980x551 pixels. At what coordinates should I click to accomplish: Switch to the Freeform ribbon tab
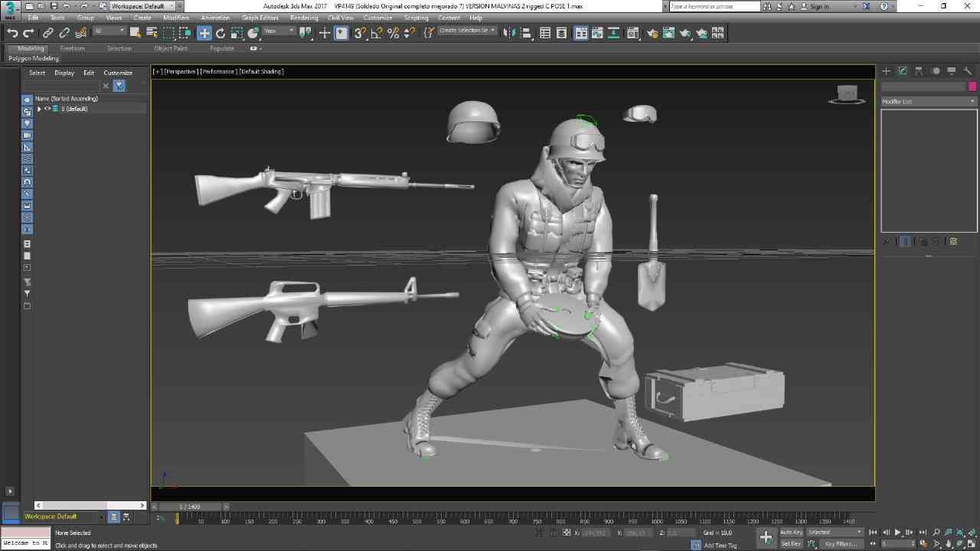(x=73, y=48)
